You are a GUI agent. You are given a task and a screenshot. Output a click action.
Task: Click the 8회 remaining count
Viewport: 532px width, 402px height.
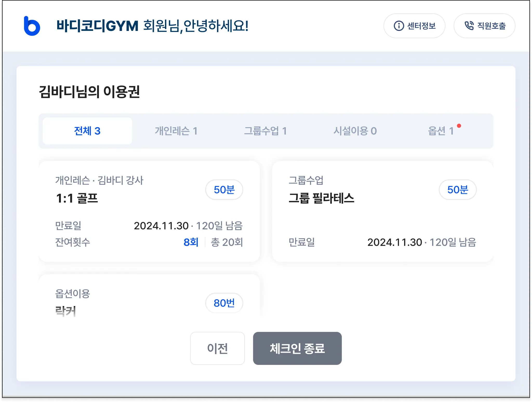191,242
